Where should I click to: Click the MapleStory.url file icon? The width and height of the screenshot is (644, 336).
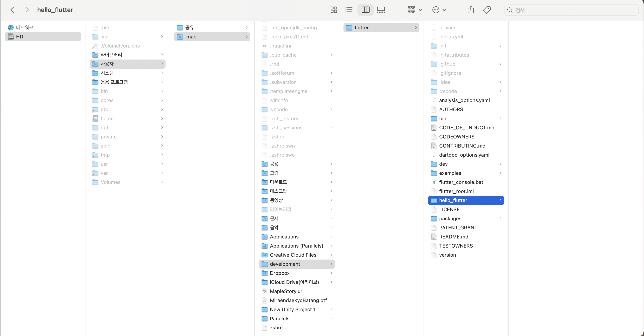(264, 291)
